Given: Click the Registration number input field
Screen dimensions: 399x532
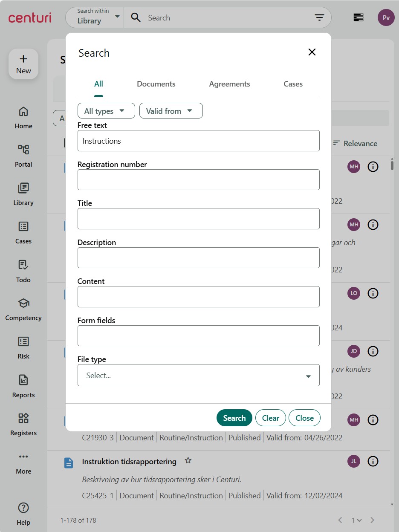Looking at the screenshot, I should (x=198, y=180).
